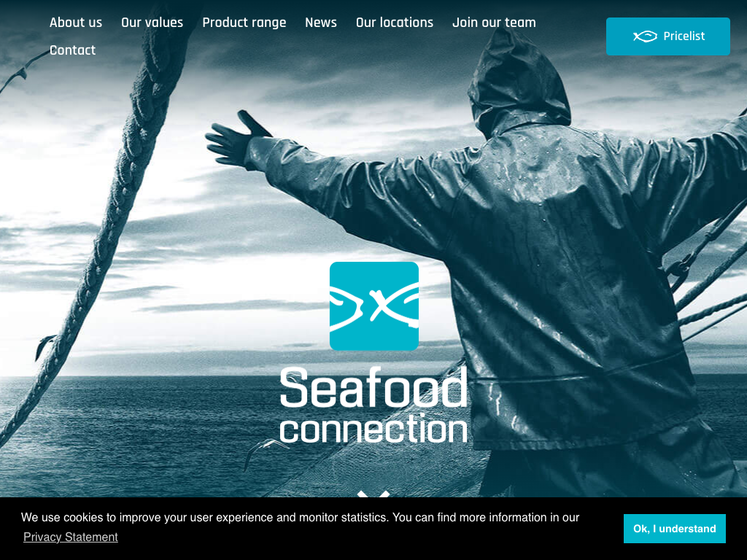Open the Privacy Statement link
The width and height of the screenshot is (747, 560).
coord(71,537)
